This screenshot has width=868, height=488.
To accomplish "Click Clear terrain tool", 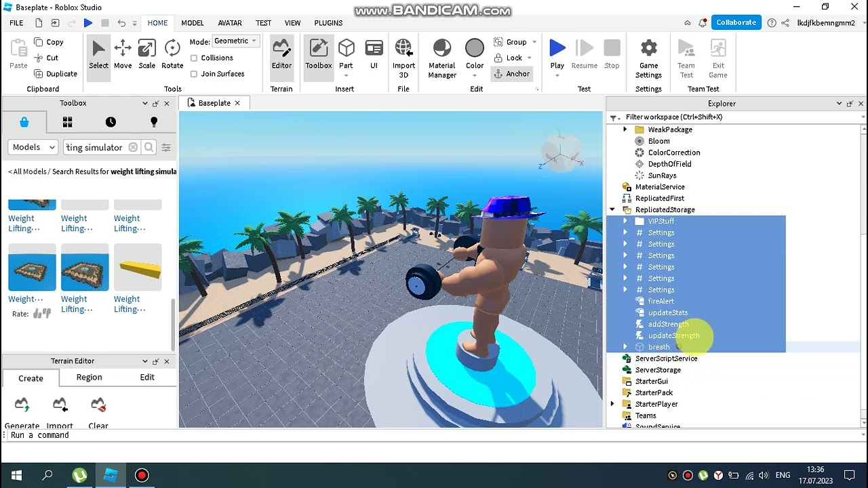I will pyautogui.click(x=98, y=413).
